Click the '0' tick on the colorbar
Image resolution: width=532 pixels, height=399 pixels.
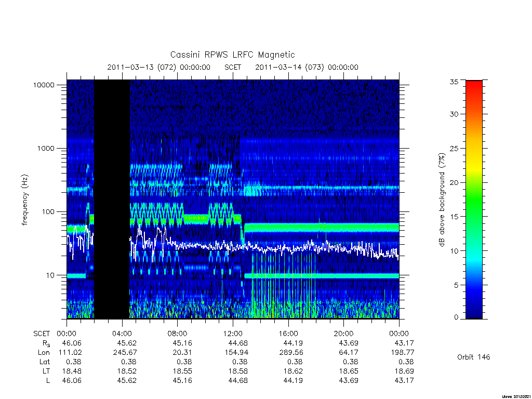[x=456, y=317]
